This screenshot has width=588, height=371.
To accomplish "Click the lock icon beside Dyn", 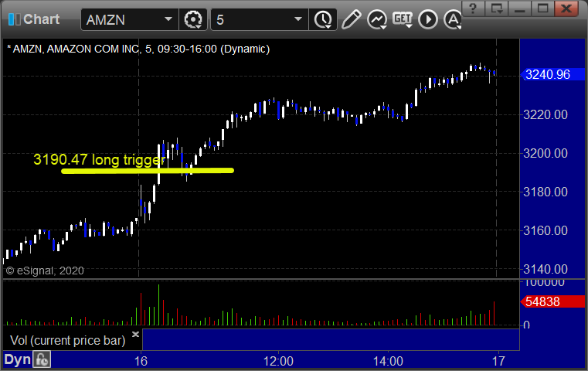I will tap(42, 359).
